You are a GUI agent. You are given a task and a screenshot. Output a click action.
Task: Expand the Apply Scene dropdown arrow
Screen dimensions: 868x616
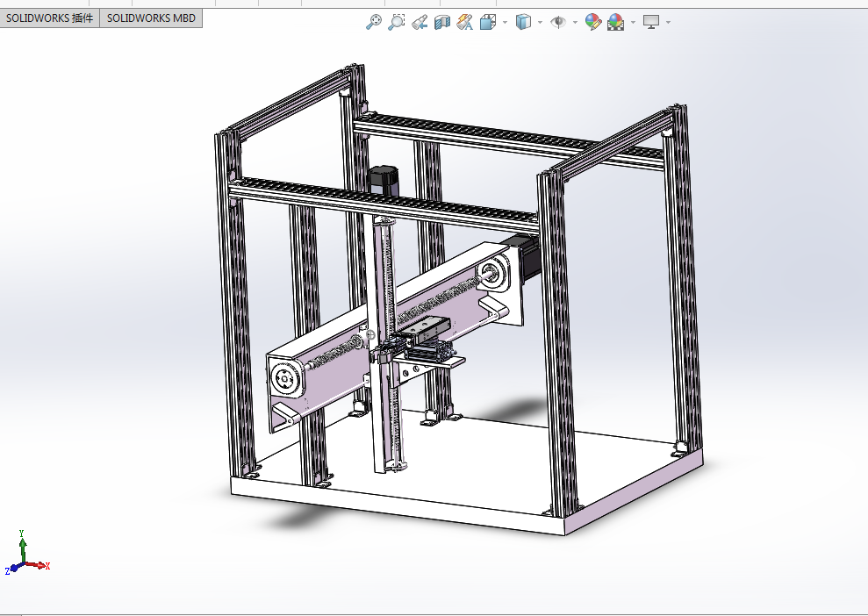point(634,23)
